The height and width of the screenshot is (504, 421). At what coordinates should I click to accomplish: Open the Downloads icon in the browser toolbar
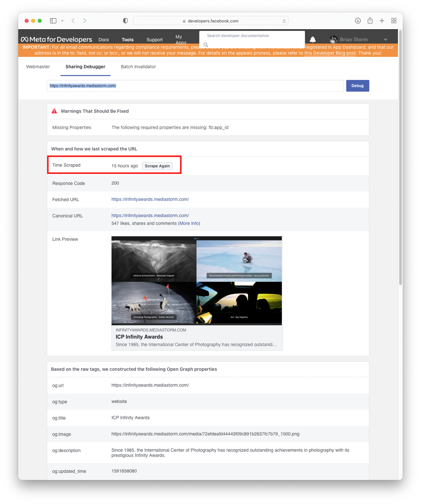358,20
